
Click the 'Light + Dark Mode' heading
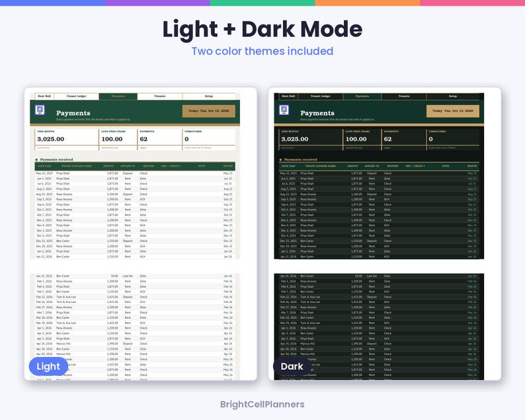(262, 29)
